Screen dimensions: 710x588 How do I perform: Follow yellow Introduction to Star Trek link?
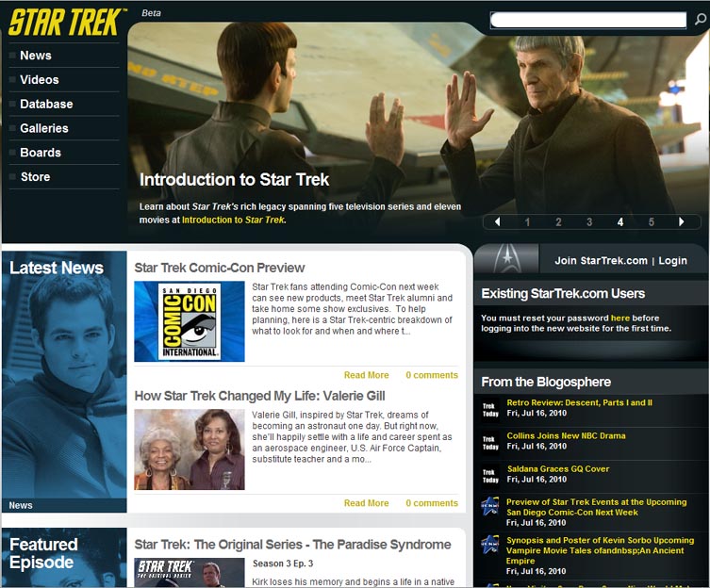point(233,220)
